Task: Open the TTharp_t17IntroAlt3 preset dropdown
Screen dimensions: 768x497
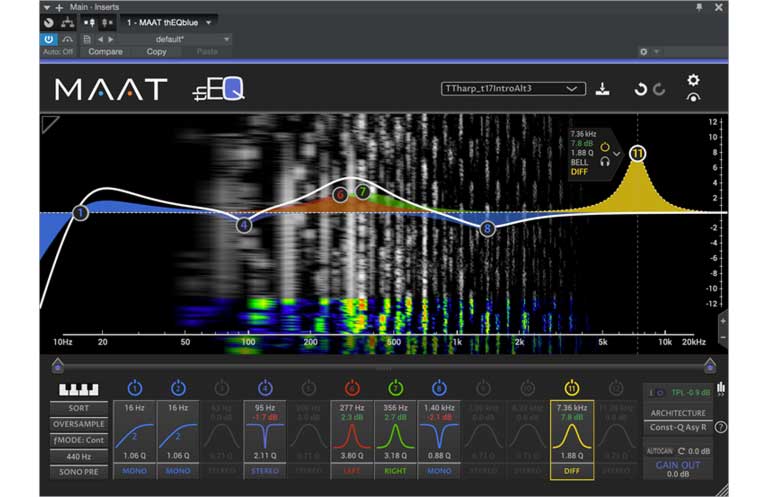Action: pos(513,89)
